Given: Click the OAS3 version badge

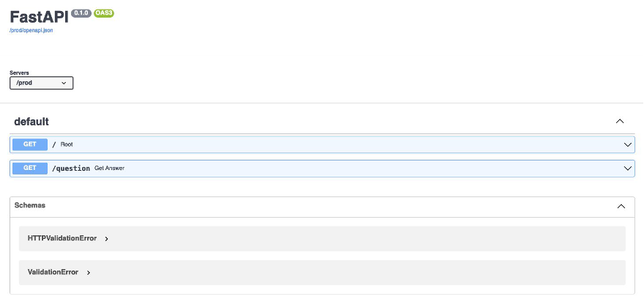Looking at the screenshot, I should pyautogui.click(x=104, y=13).
